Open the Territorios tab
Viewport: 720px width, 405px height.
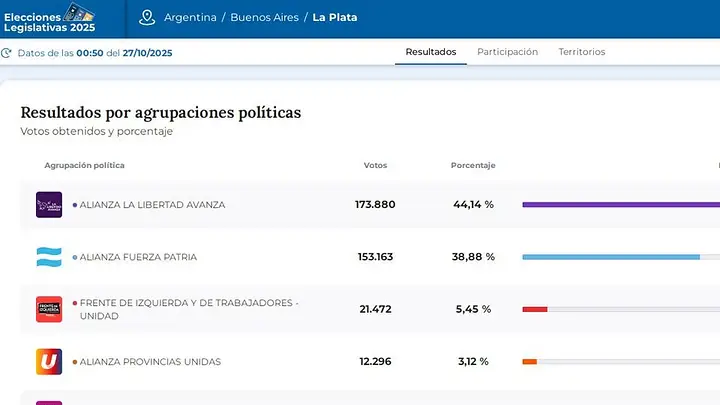(582, 52)
